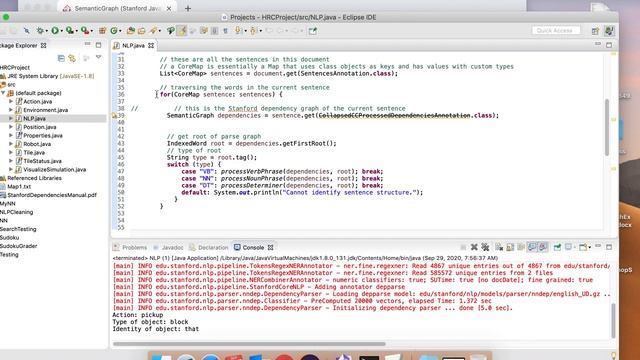The width and height of the screenshot is (640, 360).
Task: Click the New Java Class green icon
Action: tap(114, 31)
